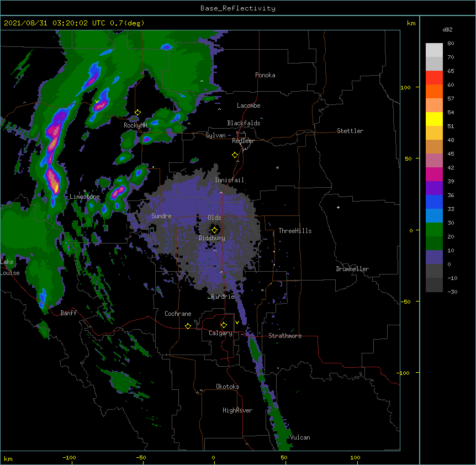The width and height of the screenshot is (476, 465).
Task: Click the yellow marker near Red Deer
Action: [x=235, y=155]
